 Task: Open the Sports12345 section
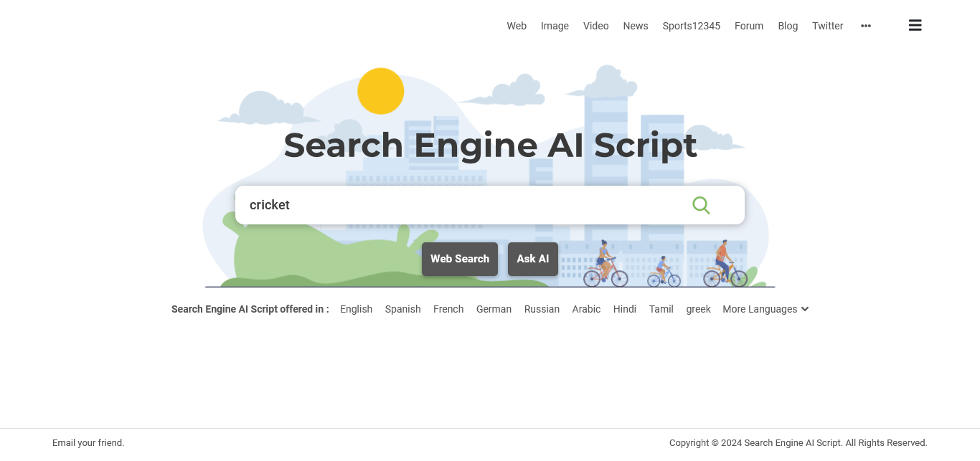[691, 26]
